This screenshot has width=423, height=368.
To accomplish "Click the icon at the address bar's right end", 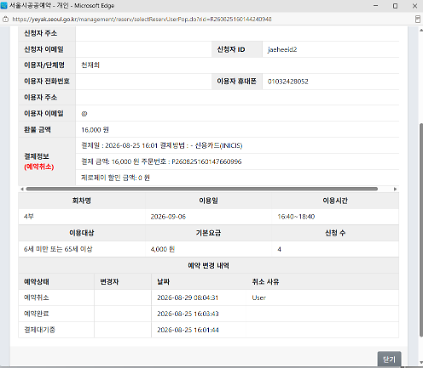I will [x=417, y=19].
